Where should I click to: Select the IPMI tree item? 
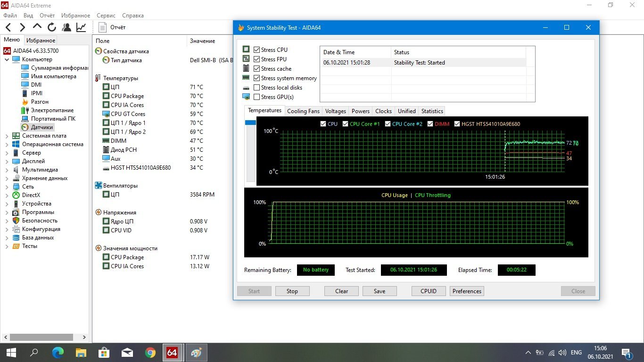32,93
